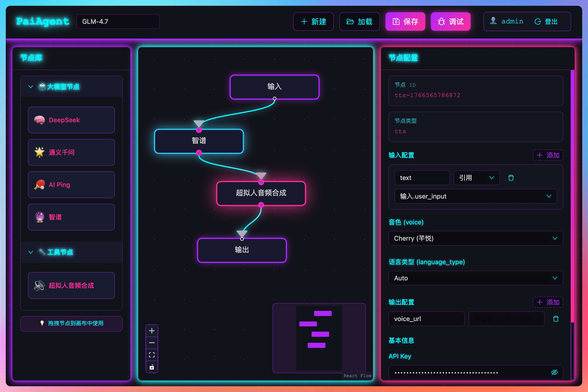Click the canvas zoom out minus icon
The image size is (588, 392).
(x=152, y=343)
